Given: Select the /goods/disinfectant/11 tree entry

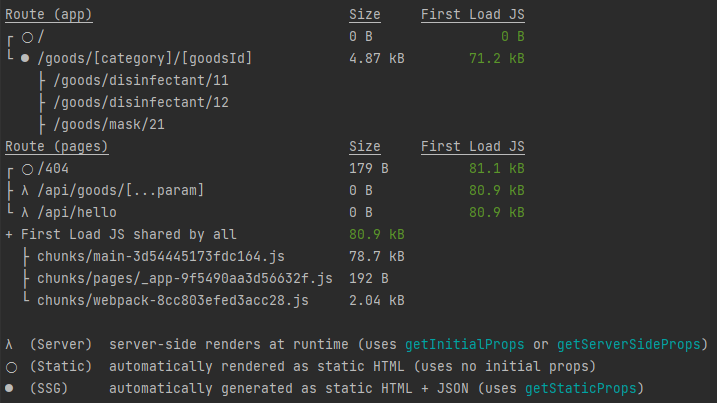Looking at the screenshot, I should (x=141, y=81).
